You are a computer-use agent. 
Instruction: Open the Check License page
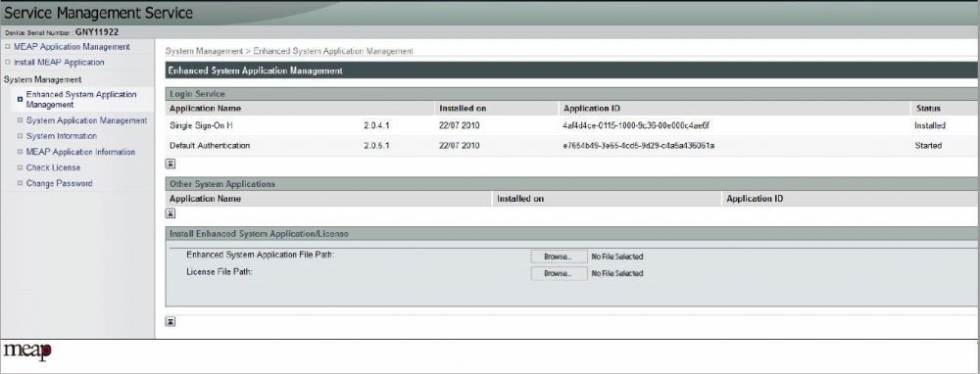point(53,168)
